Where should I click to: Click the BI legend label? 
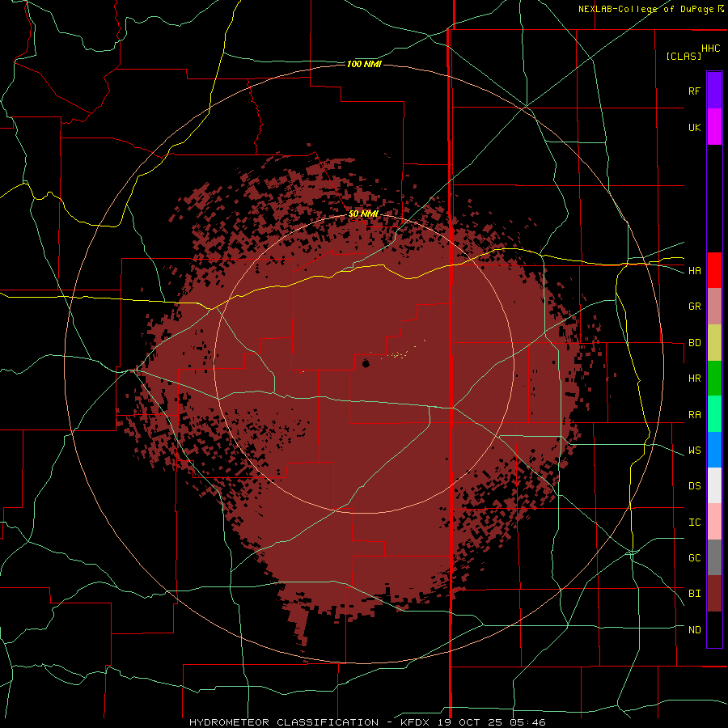(x=695, y=594)
